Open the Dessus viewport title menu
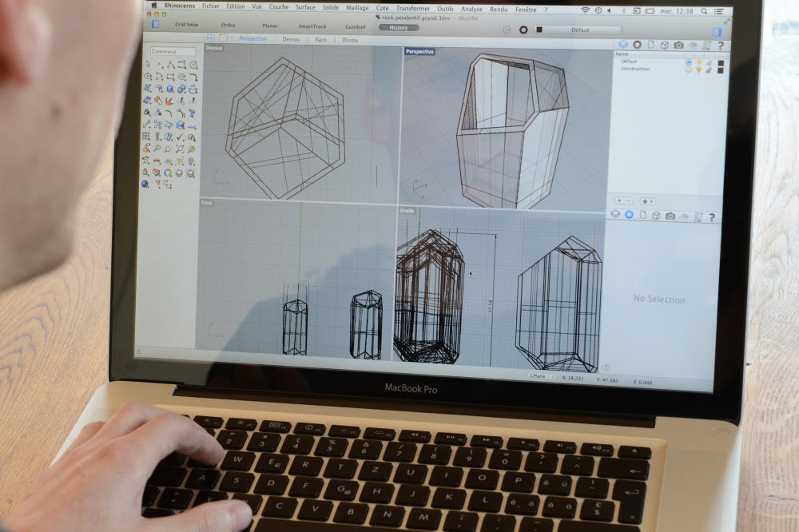This screenshot has height=532, width=799. pyautogui.click(x=214, y=48)
